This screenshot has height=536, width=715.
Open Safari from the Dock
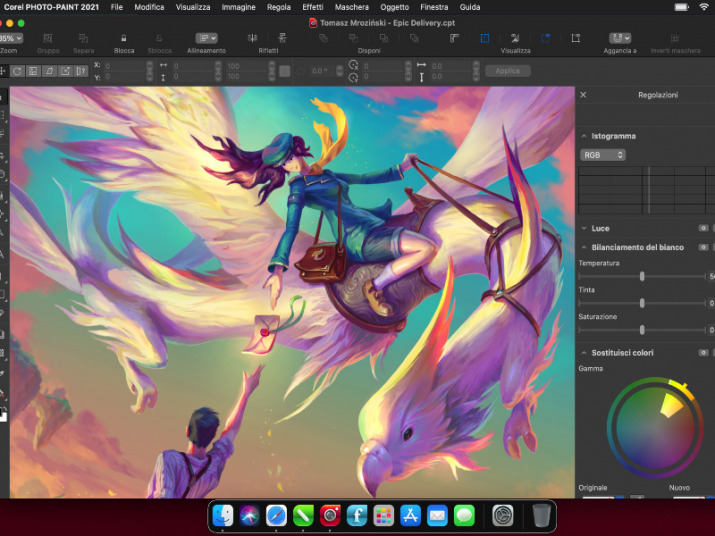(276, 516)
